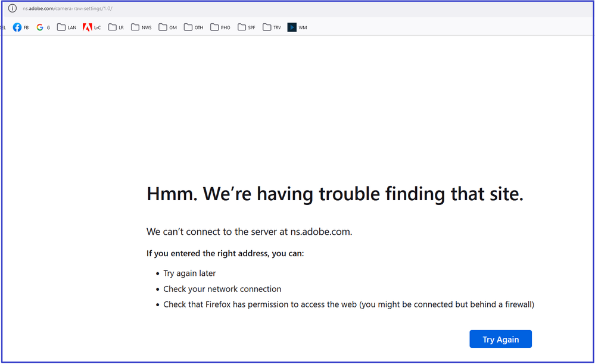Open the NWS bookmarks folder

tap(141, 27)
